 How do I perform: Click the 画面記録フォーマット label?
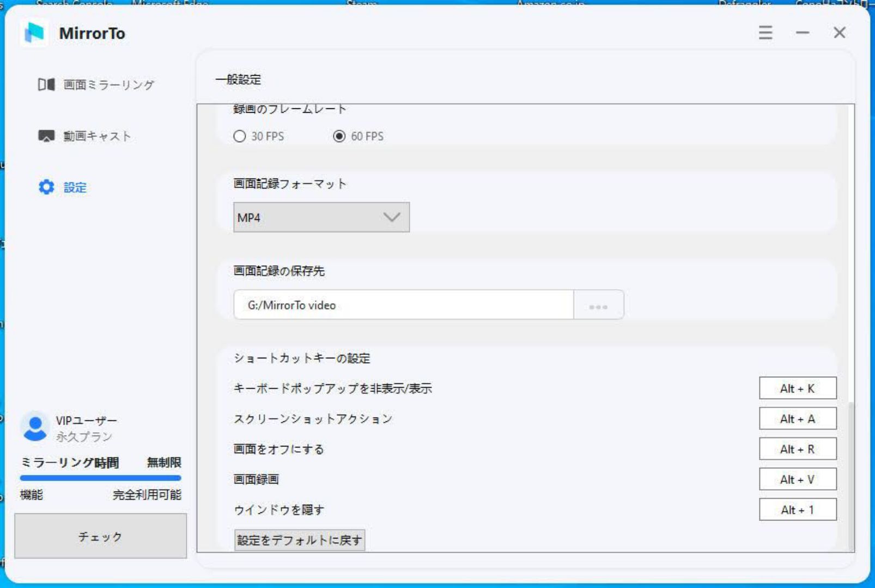pos(290,183)
